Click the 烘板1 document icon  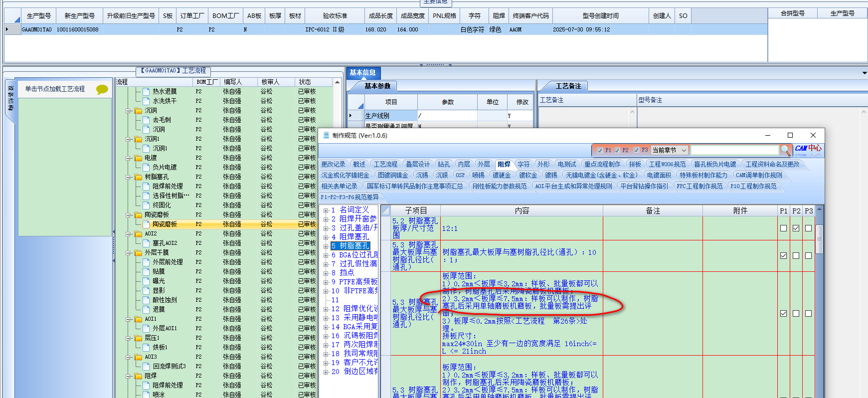(x=146, y=347)
